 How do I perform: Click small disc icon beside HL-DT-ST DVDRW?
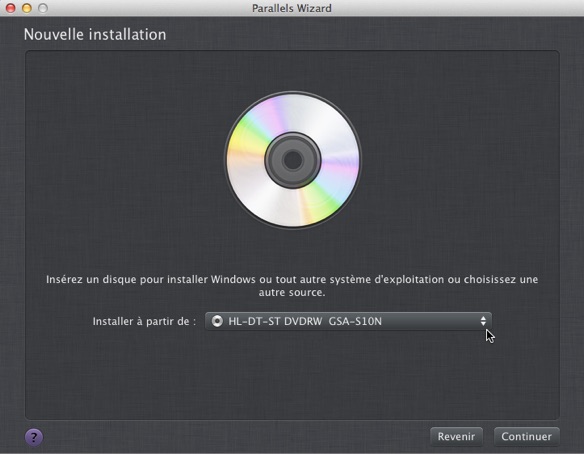[x=217, y=321]
